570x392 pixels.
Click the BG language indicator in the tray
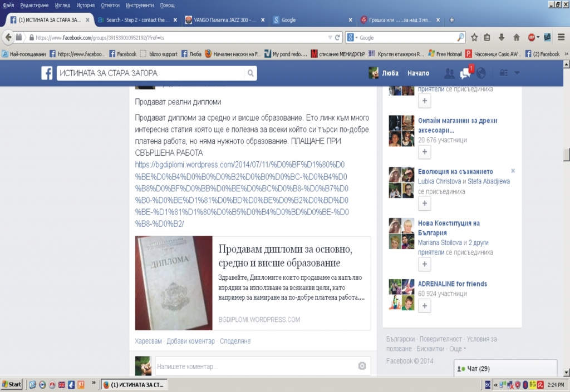coord(533,384)
